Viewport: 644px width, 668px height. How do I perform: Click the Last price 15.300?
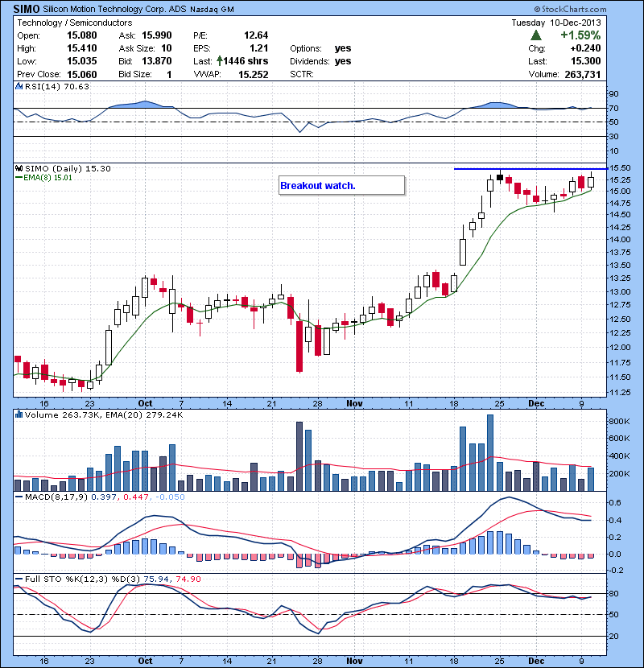pyautogui.click(x=586, y=61)
